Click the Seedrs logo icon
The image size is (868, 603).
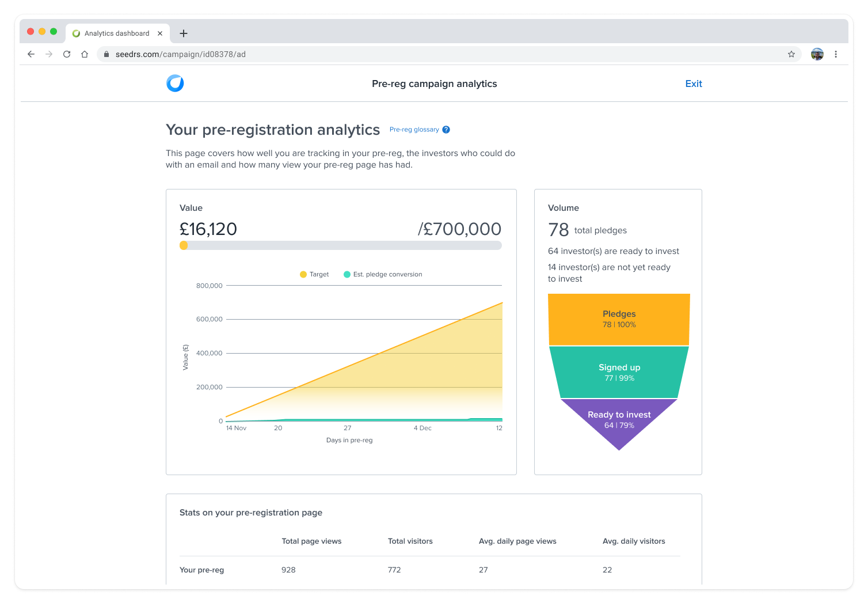(x=175, y=84)
